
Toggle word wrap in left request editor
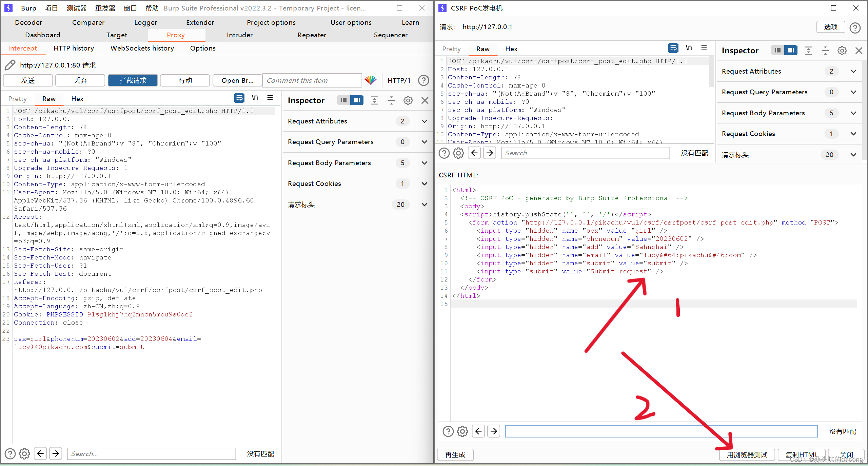coord(239,98)
